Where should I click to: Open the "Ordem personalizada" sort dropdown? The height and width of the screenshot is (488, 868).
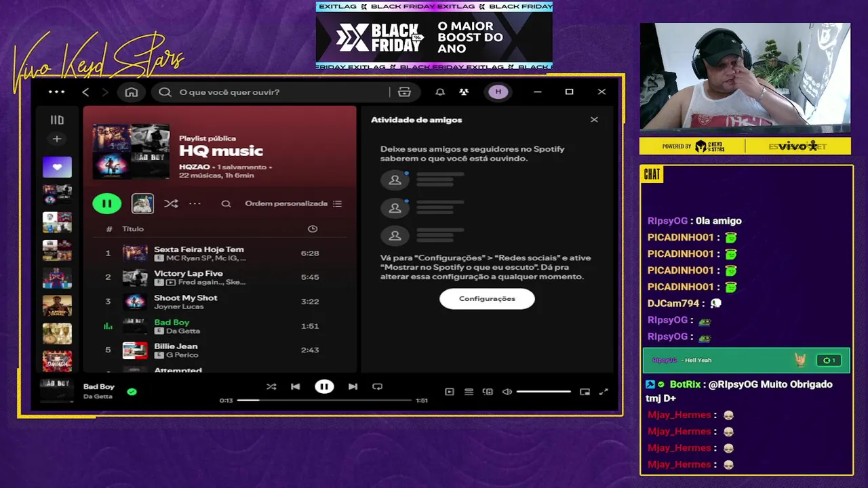[x=294, y=203]
